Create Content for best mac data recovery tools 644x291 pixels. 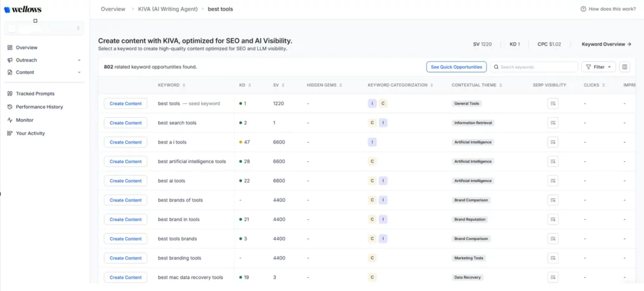(125, 278)
